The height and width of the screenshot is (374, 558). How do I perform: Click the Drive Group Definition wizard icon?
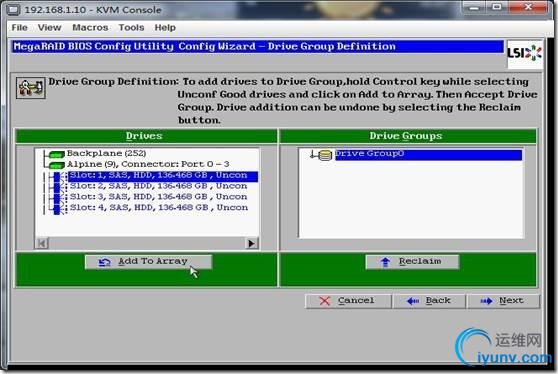(x=31, y=88)
